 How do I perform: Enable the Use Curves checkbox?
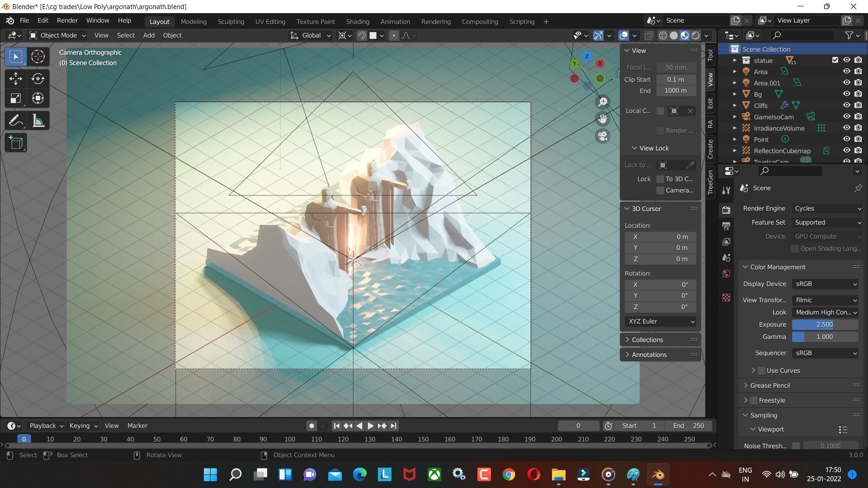[761, 371]
